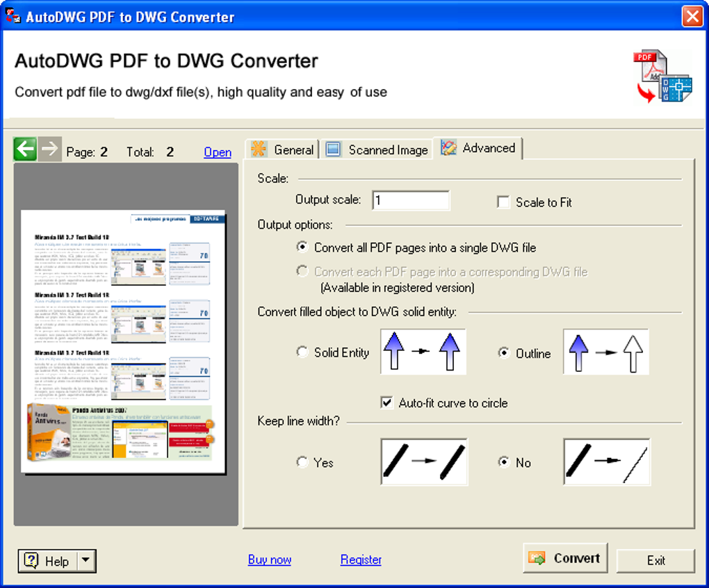Choose the Solid Entity radio option
The image size is (709, 588).
coord(302,352)
